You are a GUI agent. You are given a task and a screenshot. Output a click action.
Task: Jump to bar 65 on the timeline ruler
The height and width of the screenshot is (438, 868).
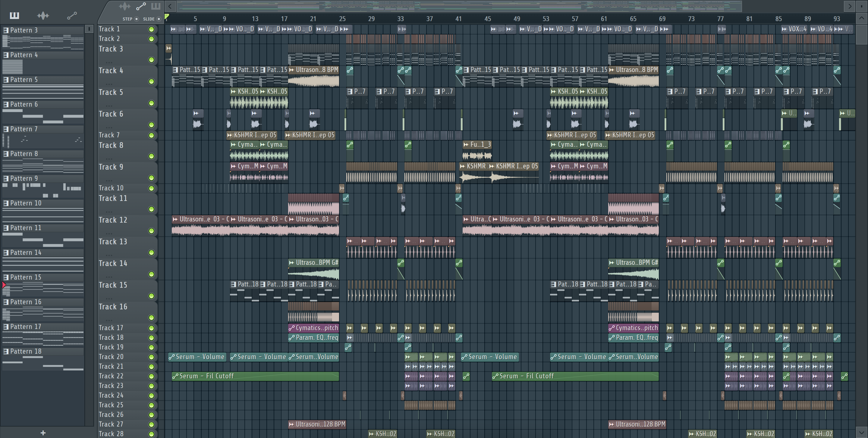coord(633,19)
